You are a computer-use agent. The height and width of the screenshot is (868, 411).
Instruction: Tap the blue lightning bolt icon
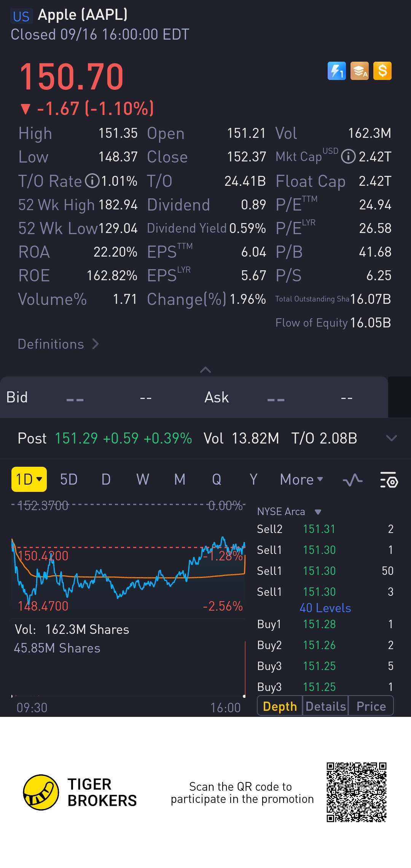[x=337, y=71]
